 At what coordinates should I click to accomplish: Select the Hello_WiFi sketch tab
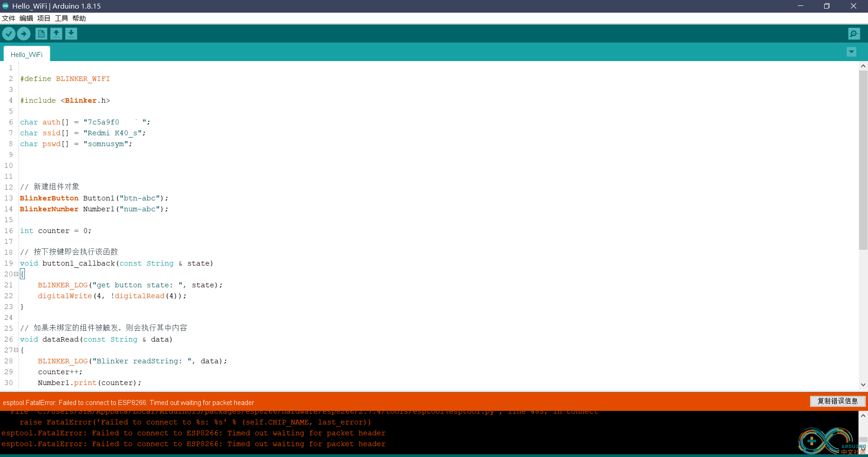(27, 54)
